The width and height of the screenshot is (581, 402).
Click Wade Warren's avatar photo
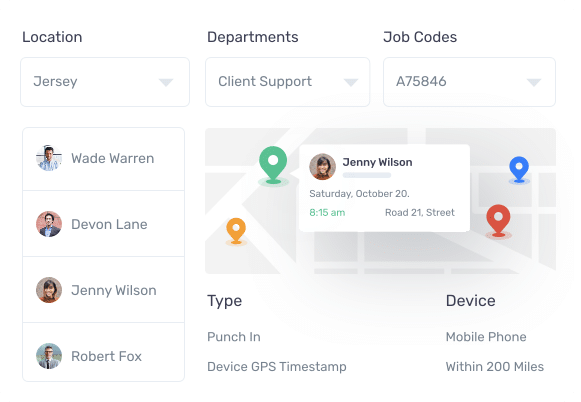(49, 158)
